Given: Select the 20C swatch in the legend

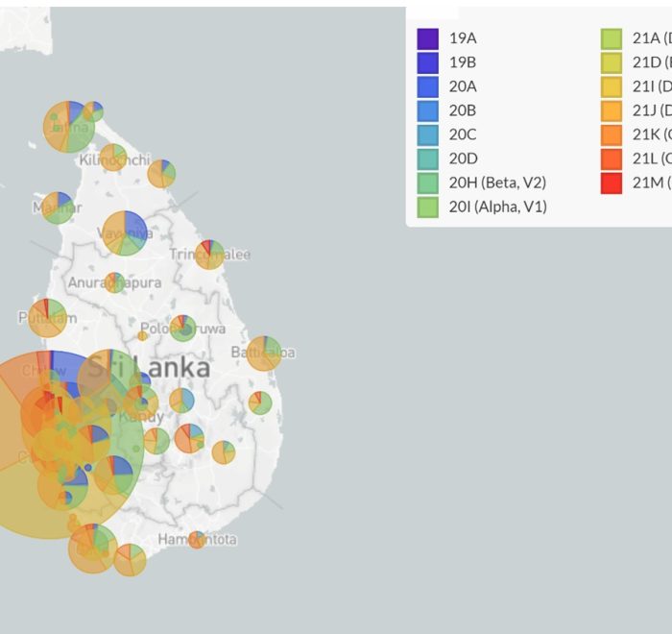Looking at the screenshot, I should click(427, 134).
